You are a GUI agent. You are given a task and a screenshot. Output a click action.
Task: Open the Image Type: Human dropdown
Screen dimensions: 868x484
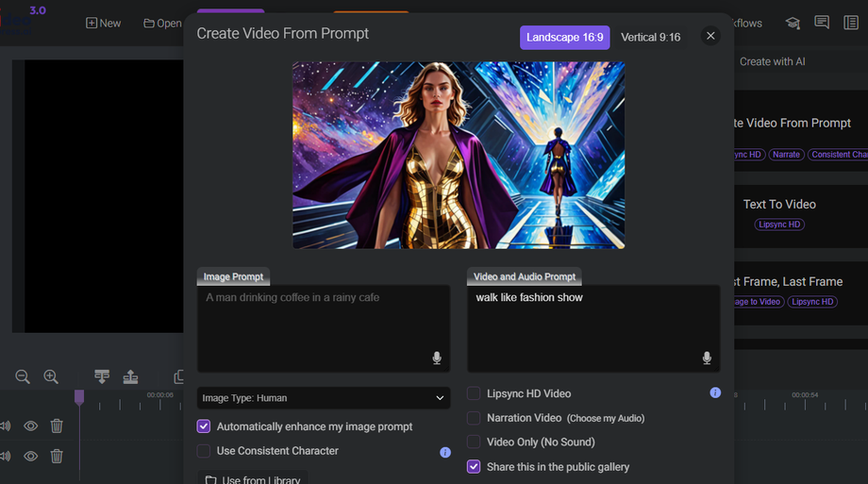coord(324,398)
